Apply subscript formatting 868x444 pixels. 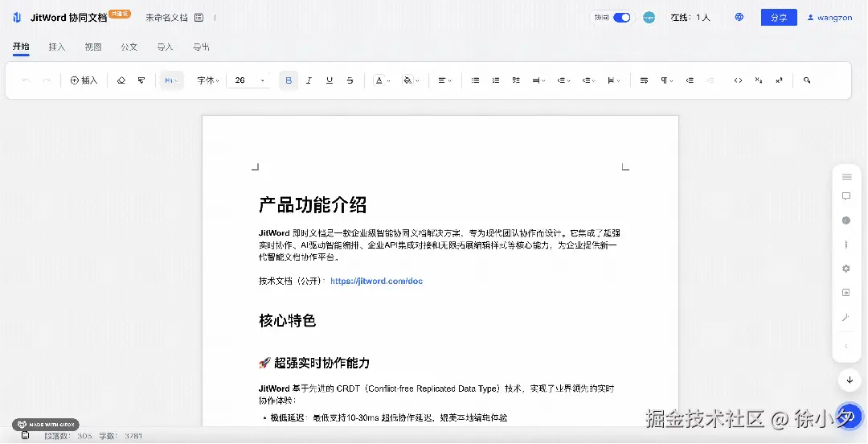point(759,80)
